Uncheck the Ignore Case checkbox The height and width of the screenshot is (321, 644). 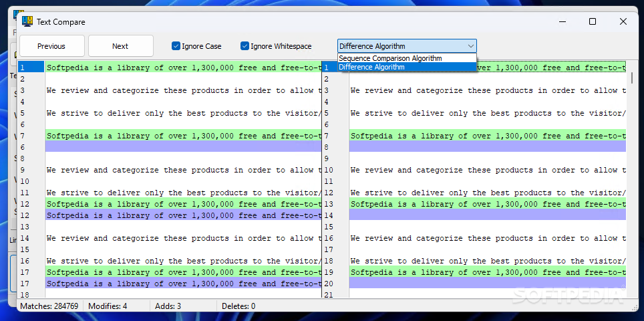[176, 46]
